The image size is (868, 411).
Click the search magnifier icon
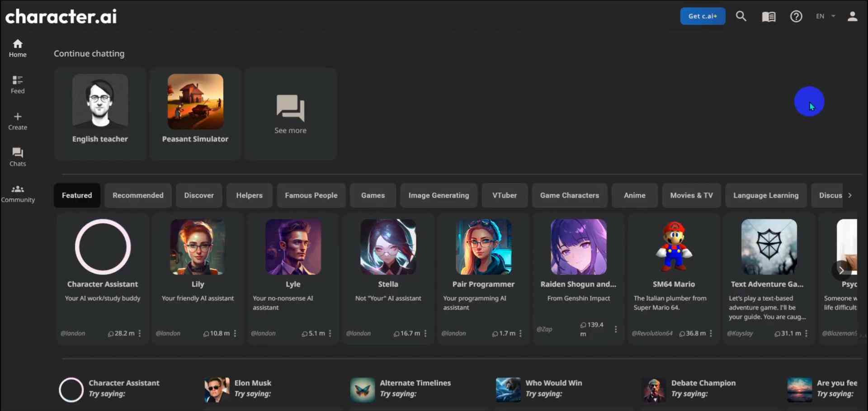pyautogui.click(x=741, y=16)
